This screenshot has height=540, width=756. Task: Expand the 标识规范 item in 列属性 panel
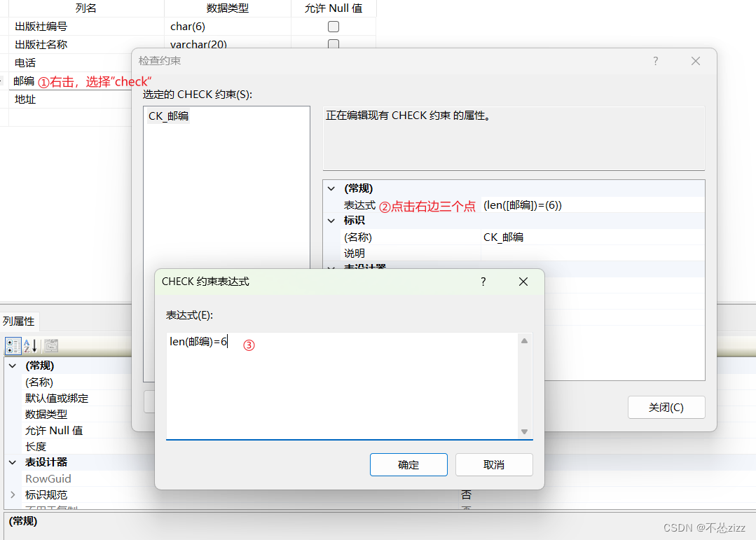pos(11,494)
